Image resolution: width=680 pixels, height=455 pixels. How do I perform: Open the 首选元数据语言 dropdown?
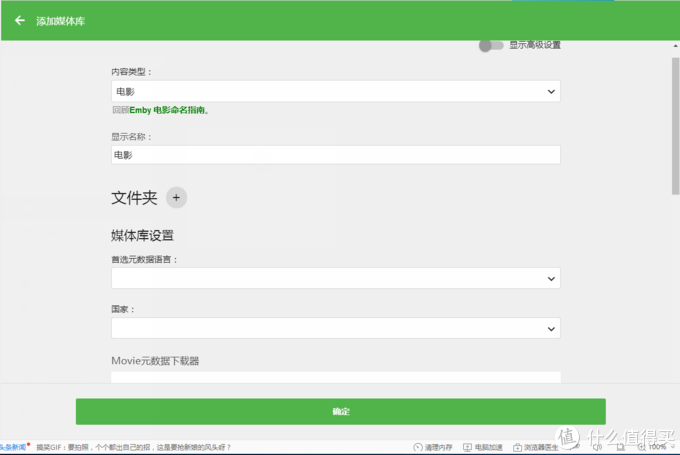tap(336, 278)
